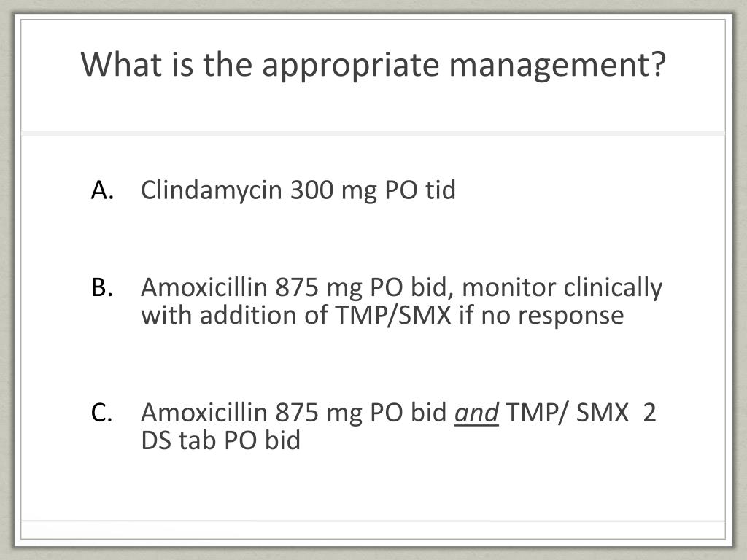Click the slide title 'What is the appropriate management?'
The image size is (747, 560).
pyautogui.click(x=373, y=65)
